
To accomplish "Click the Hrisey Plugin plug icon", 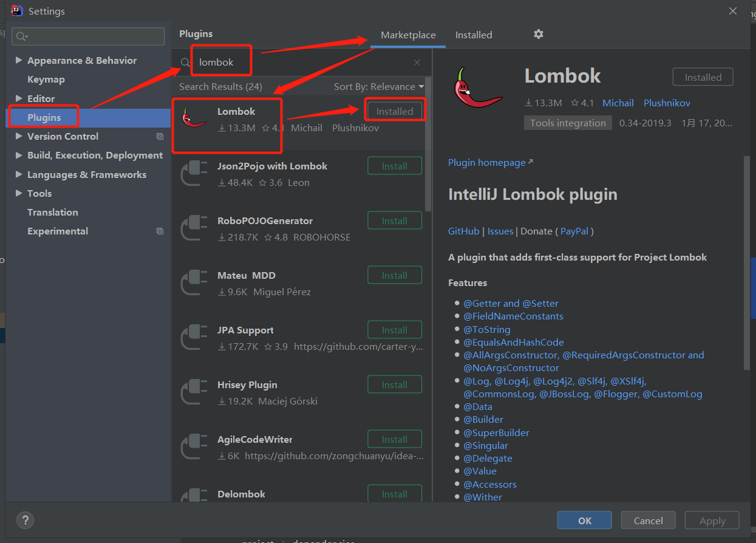I will point(194,393).
